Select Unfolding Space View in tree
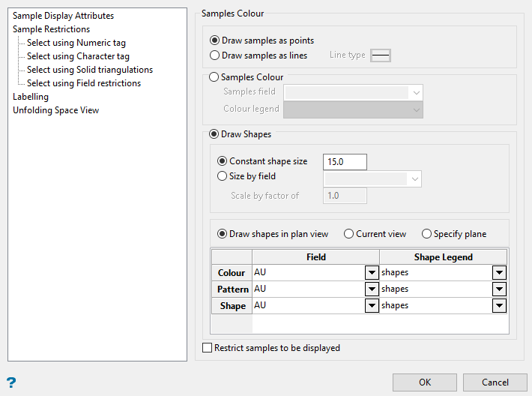Screen dimensions: 532x396 click(x=56, y=110)
